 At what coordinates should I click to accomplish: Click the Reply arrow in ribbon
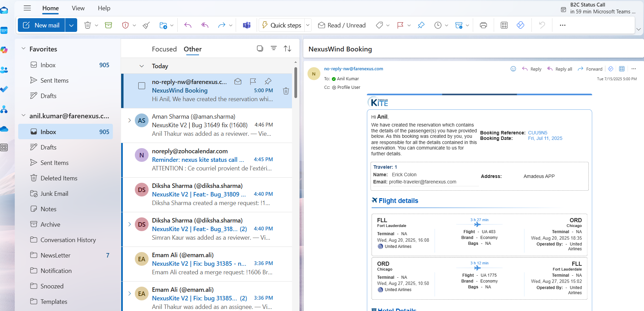(188, 25)
